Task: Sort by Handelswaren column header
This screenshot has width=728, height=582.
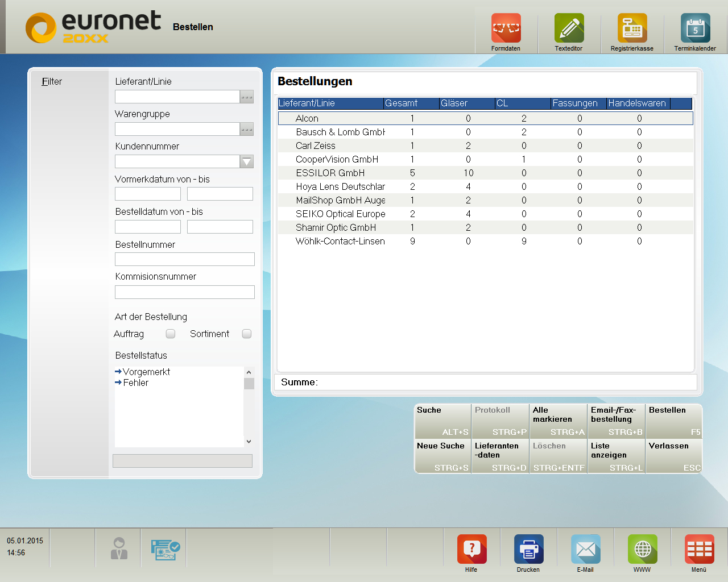Action: [x=638, y=103]
